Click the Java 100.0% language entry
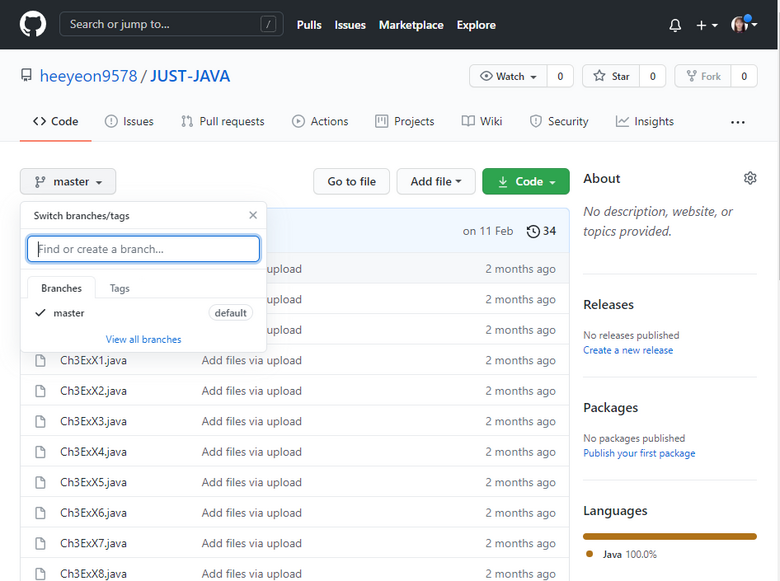 click(x=622, y=554)
